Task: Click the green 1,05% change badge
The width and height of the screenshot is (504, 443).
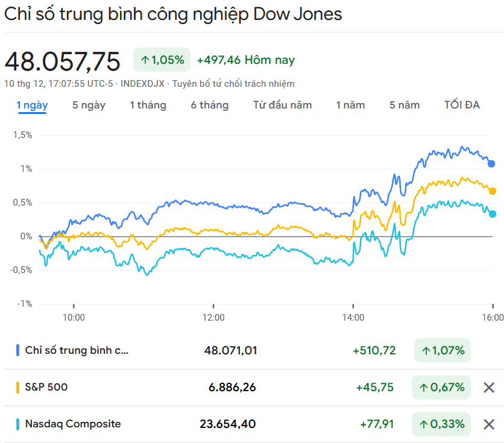Action: point(162,60)
